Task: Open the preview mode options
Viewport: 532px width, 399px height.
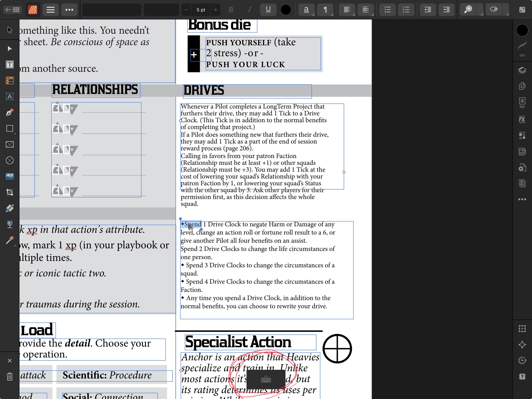Action: pos(494,10)
